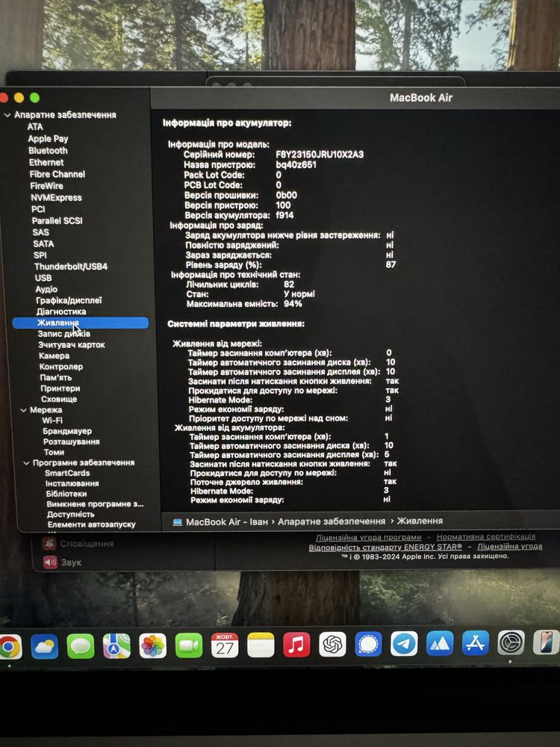Click the laptop icon in the path bar
Screen dimensions: 560x747
(177, 521)
